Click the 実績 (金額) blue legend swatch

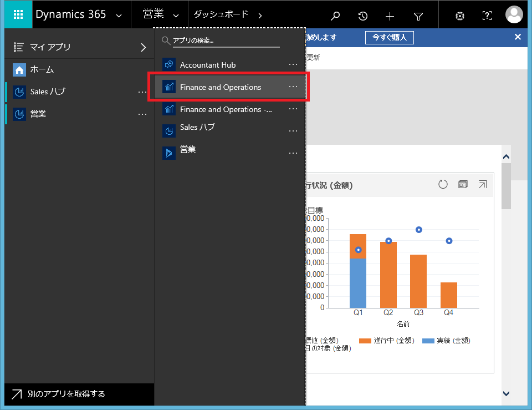428,341
